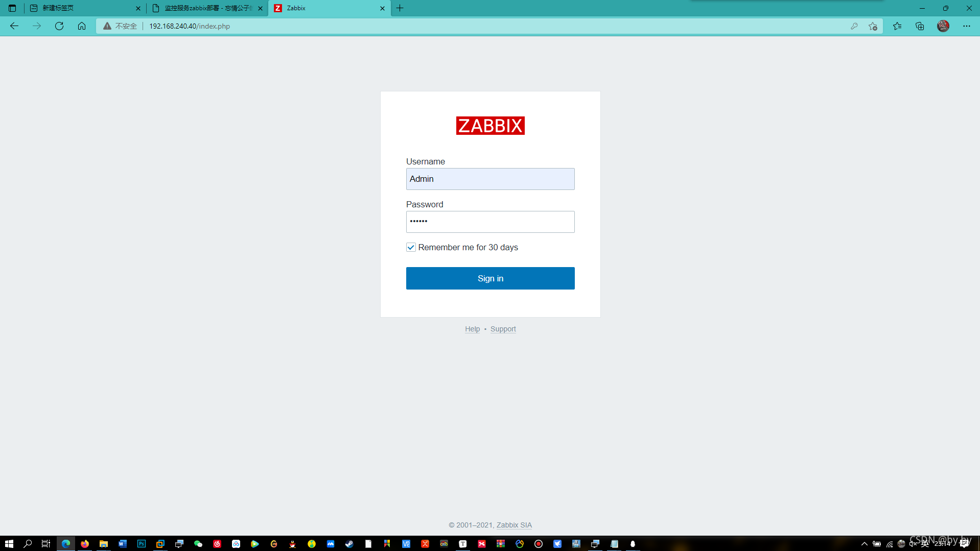Click the muted volume tray icon
Image resolution: width=980 pixels, height=551 pixels.
point(913,544)
